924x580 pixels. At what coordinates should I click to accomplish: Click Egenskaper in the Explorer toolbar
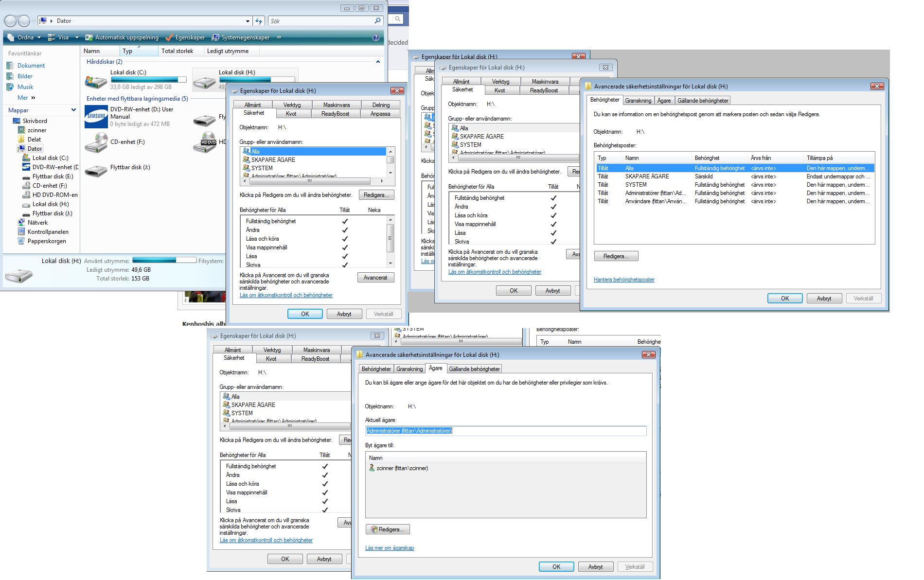coord(185,37)
